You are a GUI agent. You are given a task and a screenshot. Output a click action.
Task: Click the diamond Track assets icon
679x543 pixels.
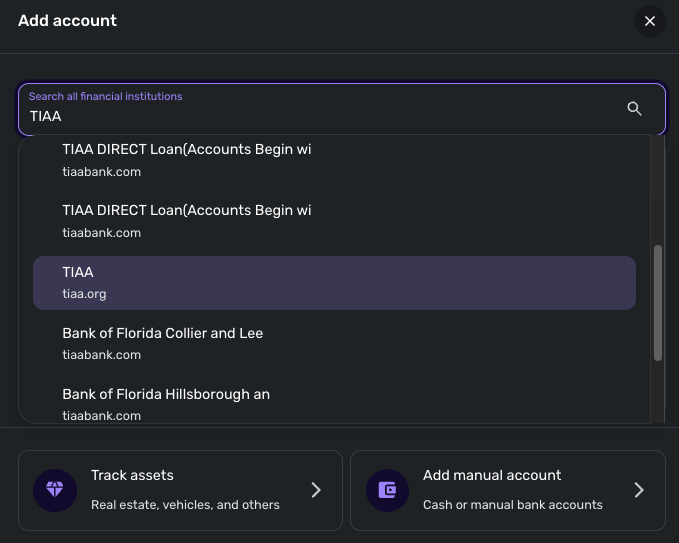[x=55, y=490]
